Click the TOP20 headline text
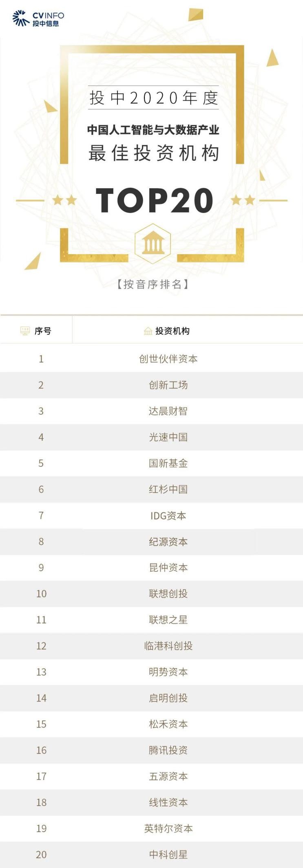 (154, 200)
